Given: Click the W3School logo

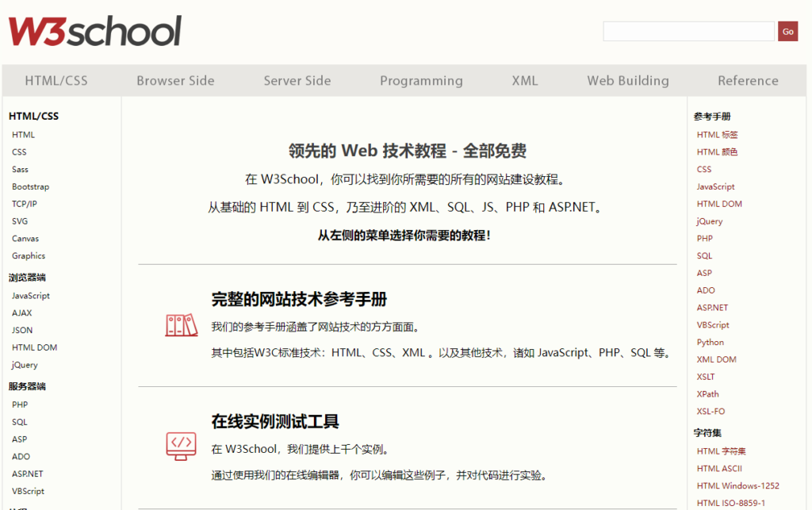Looking at the screenshot, I should pyautogui.click(x=94, y=30).
